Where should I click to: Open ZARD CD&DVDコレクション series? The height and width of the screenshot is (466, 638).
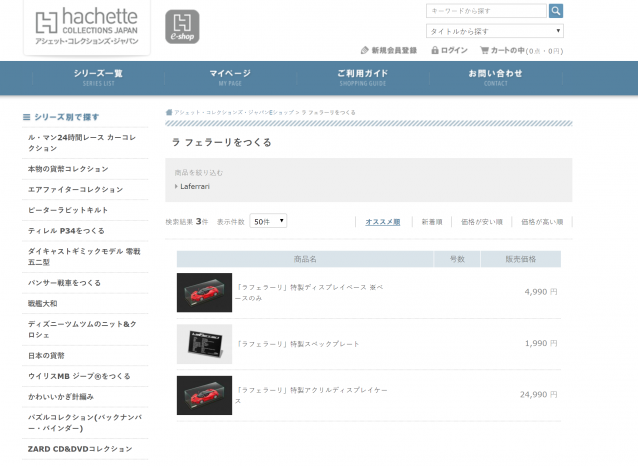click(x=85, y=449)
